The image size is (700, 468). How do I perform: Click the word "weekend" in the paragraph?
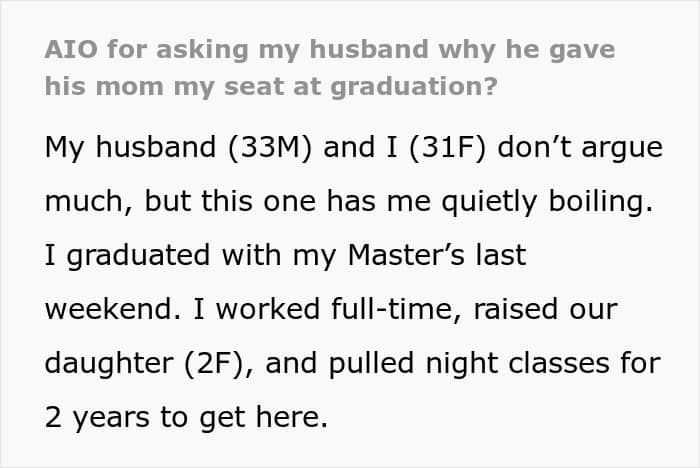click(x=110, y=309)
